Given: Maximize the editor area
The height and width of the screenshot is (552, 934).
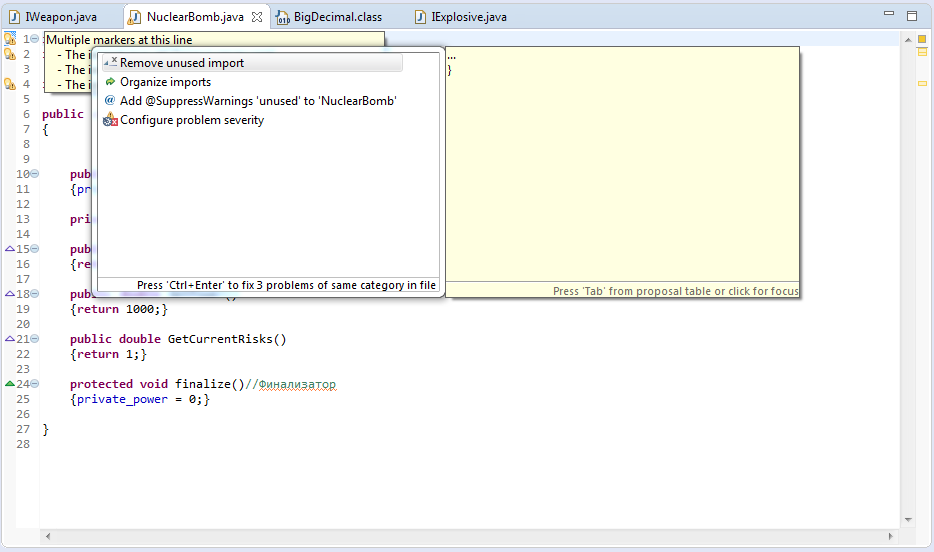Looking at the screenshot, I should pyautogui.click(x=912, y=16).
